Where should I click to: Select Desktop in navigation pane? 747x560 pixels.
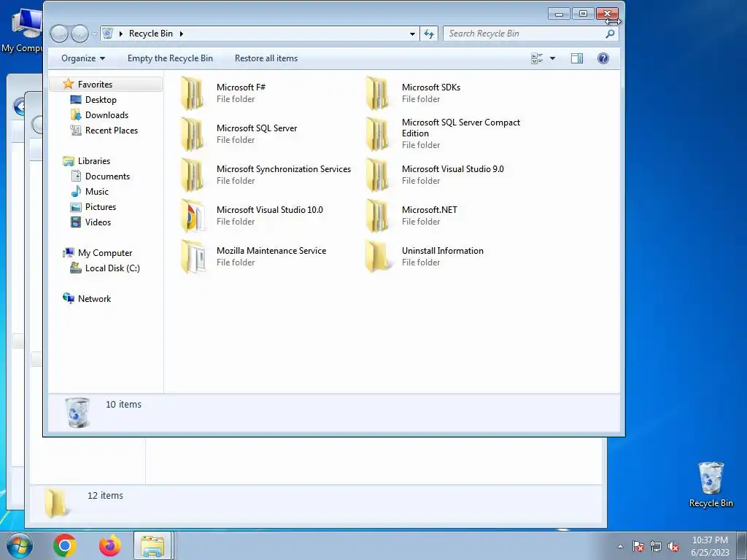click(101, 99)
